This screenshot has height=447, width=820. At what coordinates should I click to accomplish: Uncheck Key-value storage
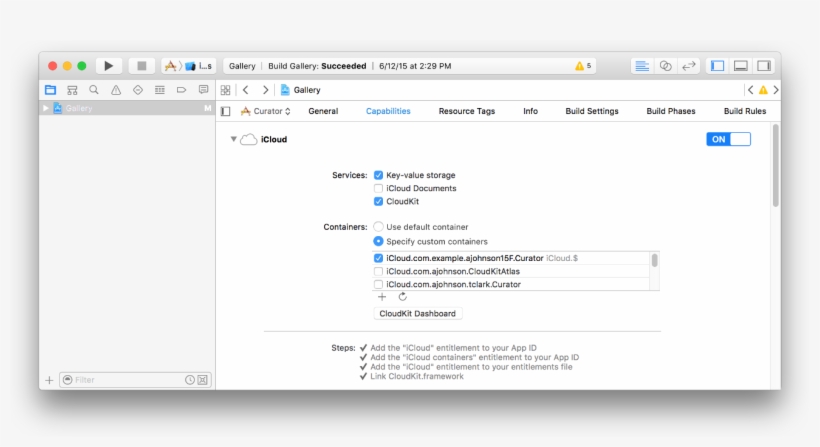(378, 175)
